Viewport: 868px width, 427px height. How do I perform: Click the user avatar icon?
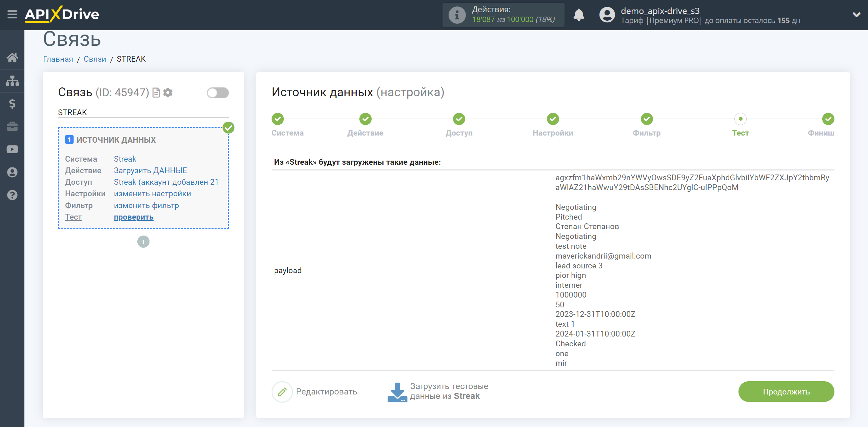coord(607,15)
